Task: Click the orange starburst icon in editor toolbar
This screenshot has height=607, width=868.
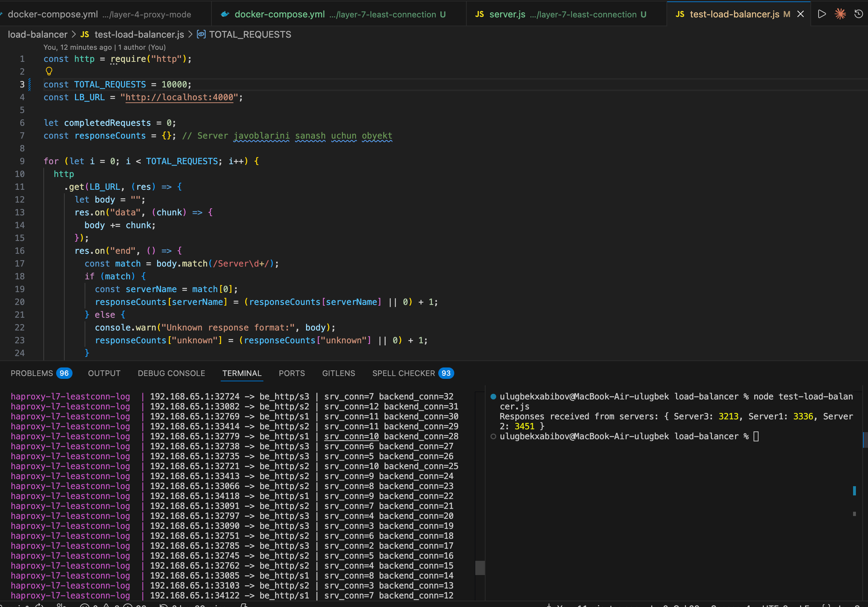Action: tap(840, 14)
